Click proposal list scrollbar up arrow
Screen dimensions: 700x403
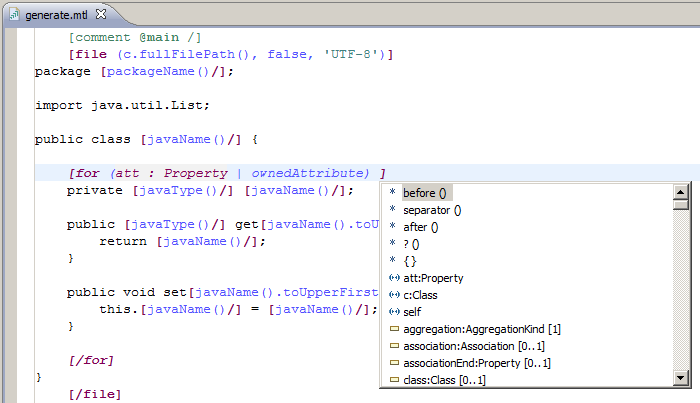[680, 192]
